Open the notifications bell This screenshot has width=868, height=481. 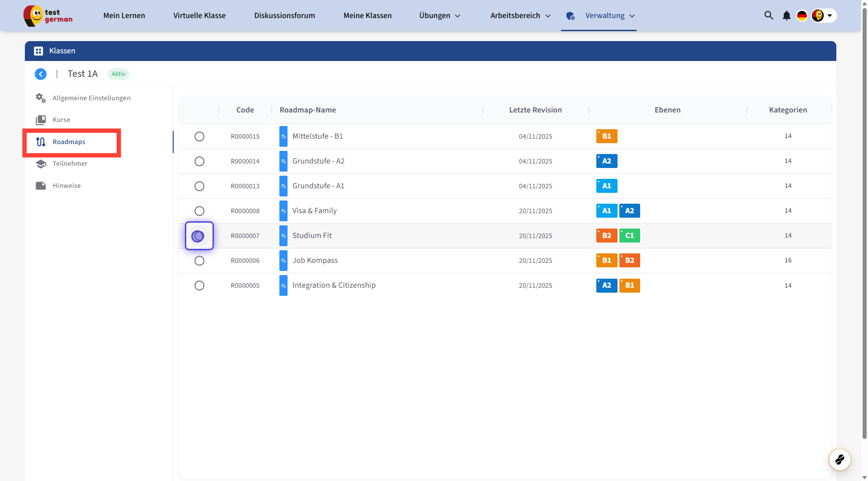click(x=787, y=16)
